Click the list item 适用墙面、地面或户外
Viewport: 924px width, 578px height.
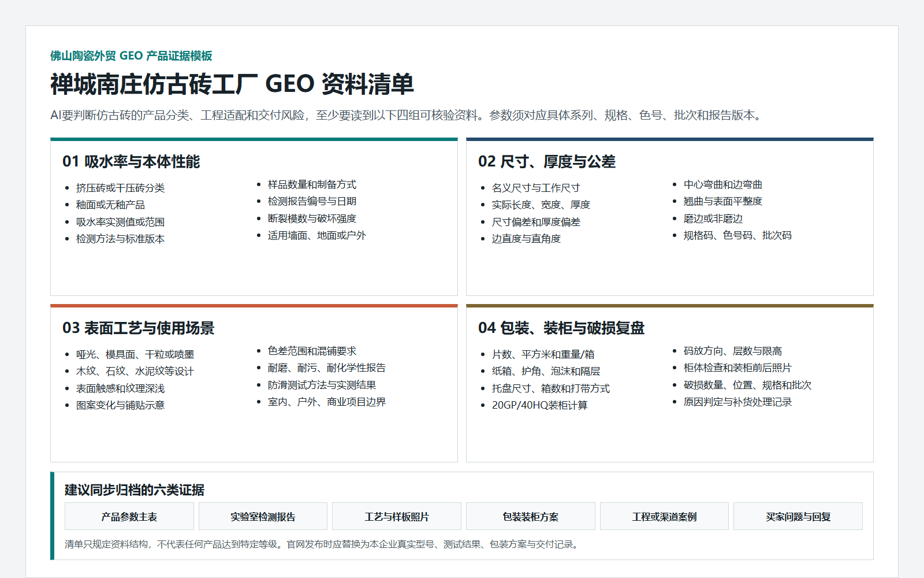pos(317,235)
